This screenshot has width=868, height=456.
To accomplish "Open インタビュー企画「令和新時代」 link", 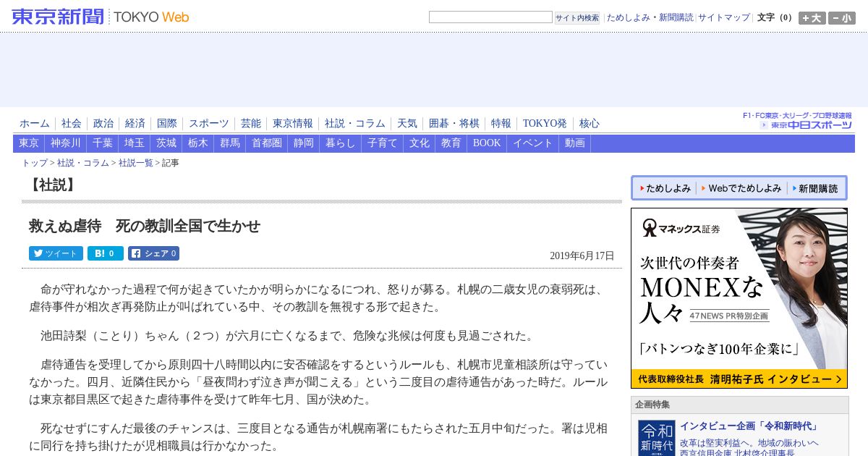I will click(749, 426).
